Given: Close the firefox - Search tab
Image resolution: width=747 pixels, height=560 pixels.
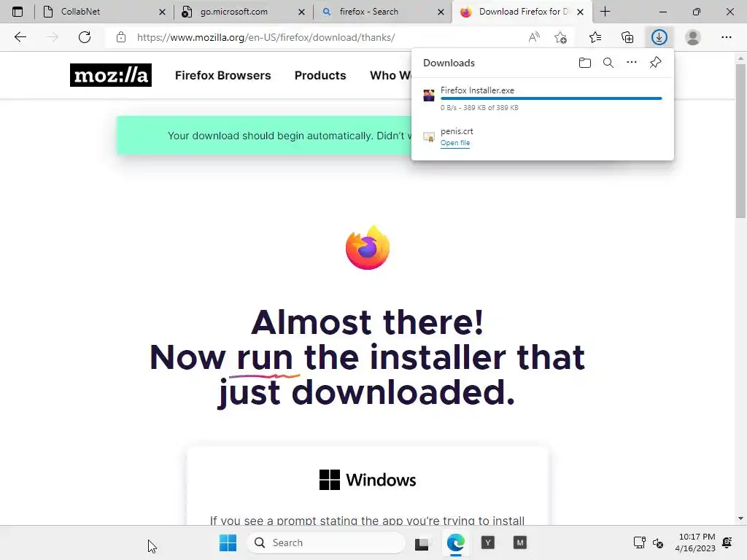Looking at the screenshot, I should coord(441,12).
